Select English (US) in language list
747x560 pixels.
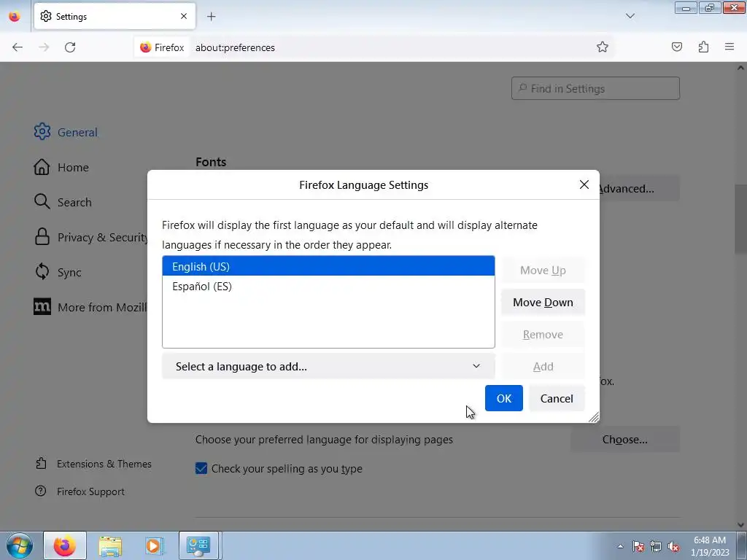(328, 266)
